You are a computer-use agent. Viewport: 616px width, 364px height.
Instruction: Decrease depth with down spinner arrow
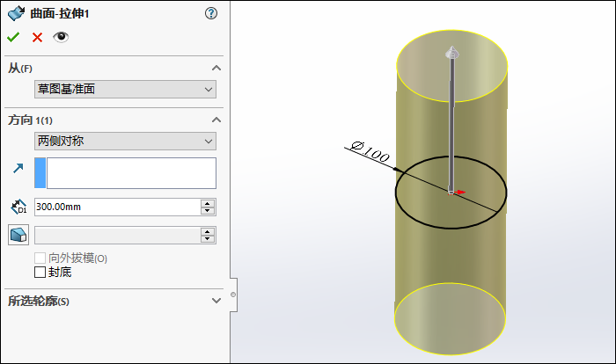point(208,211)
